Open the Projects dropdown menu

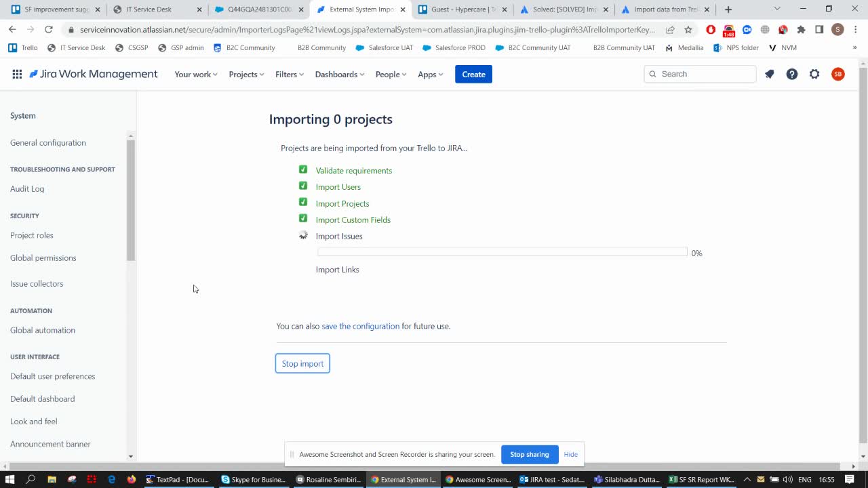coord(245,74)
